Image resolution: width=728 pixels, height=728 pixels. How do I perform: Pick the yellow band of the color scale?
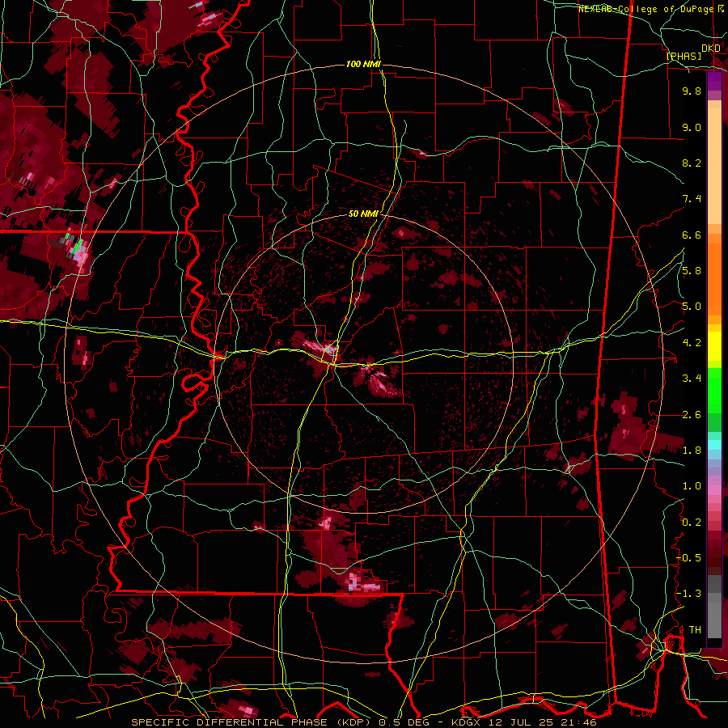click(x=714, y=346)
